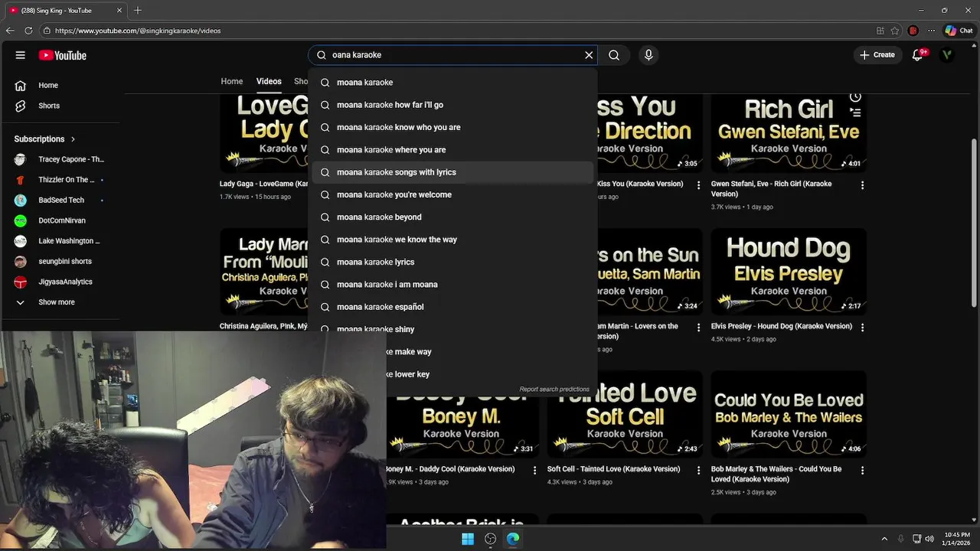Viewport: 980px width, 551px height.
Task: Open the notifications bell
Action: click(x=918, y=55)
